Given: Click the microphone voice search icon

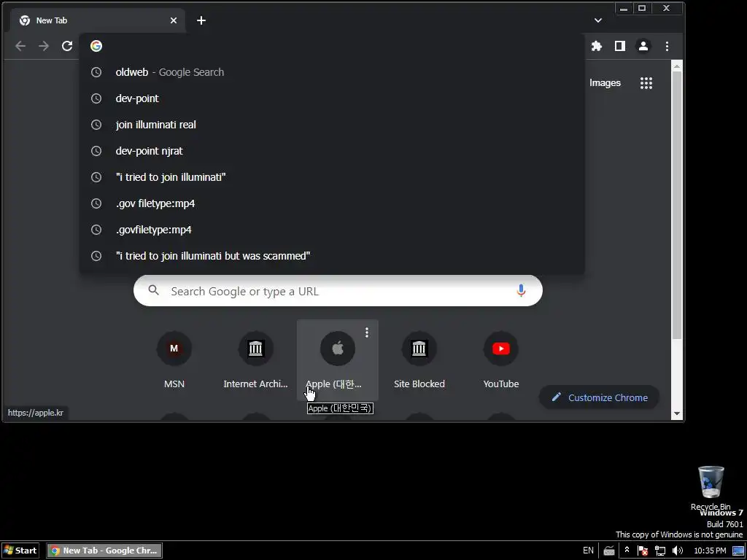Looking at the screenshot, I should point(521,290).
